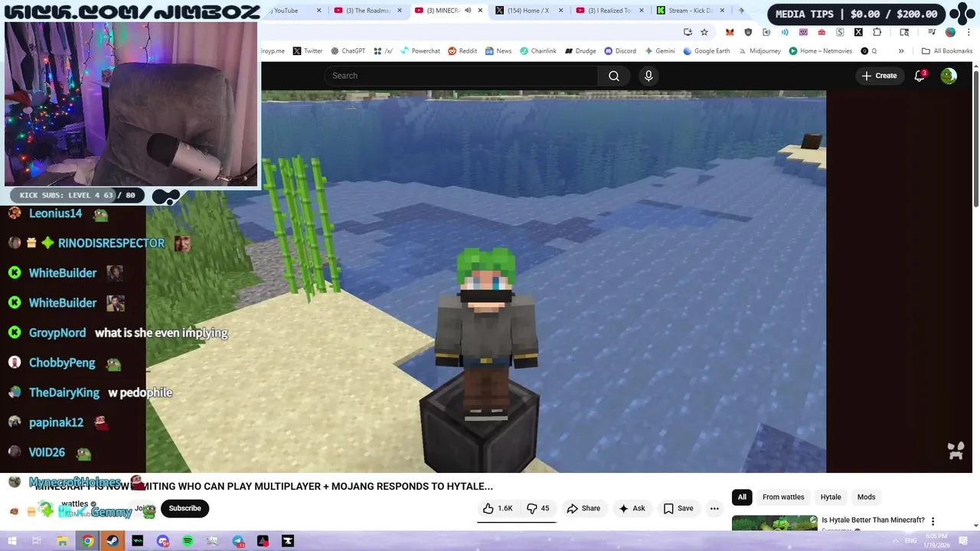Open Gemini bookmark
This screenshot has width=980, height=551.
pyautogui.click(x=659, y=51)
